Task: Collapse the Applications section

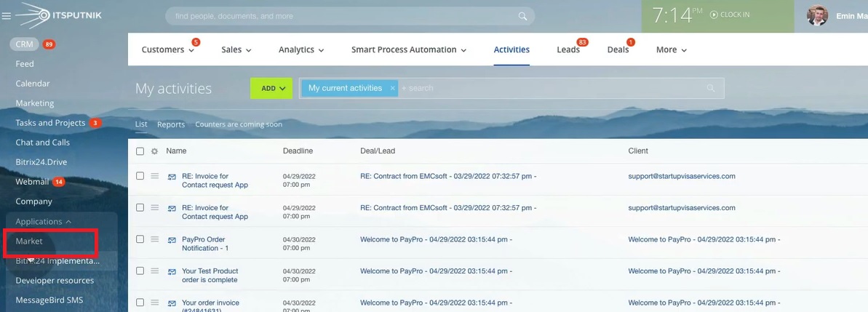Action: pyautogui.click(x=43, y=221)
